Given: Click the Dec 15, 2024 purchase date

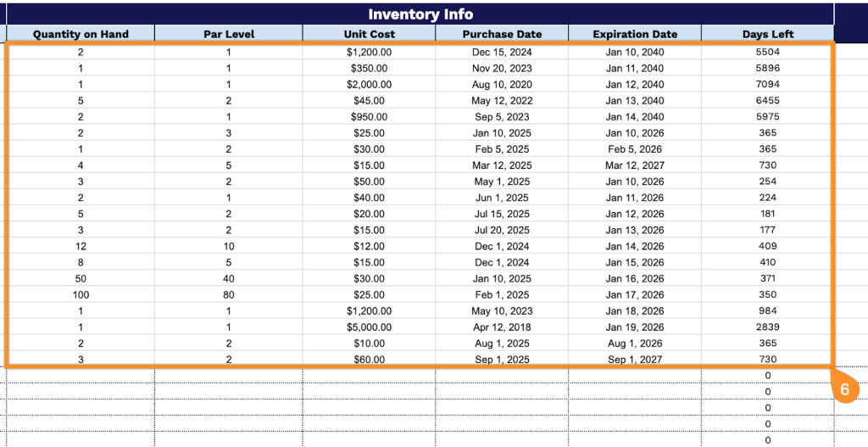Looking at the screenshot, I should [502, 52].
